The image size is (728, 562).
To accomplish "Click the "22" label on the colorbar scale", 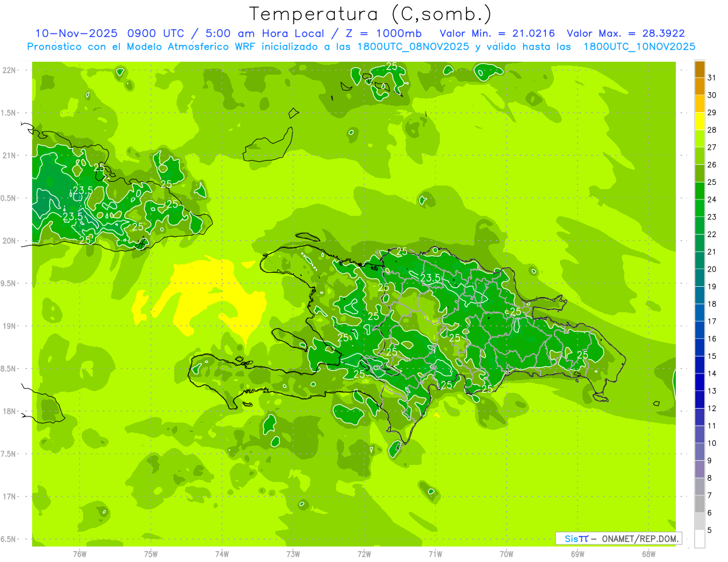I will pyautogui.click(x=712, y=235).
